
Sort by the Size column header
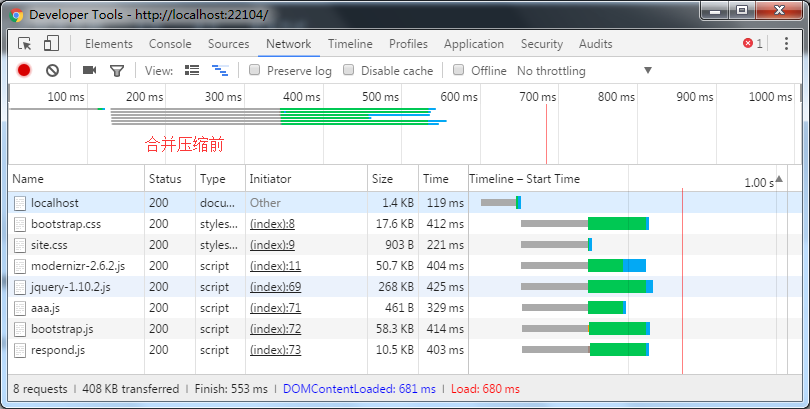click(393, 179)
